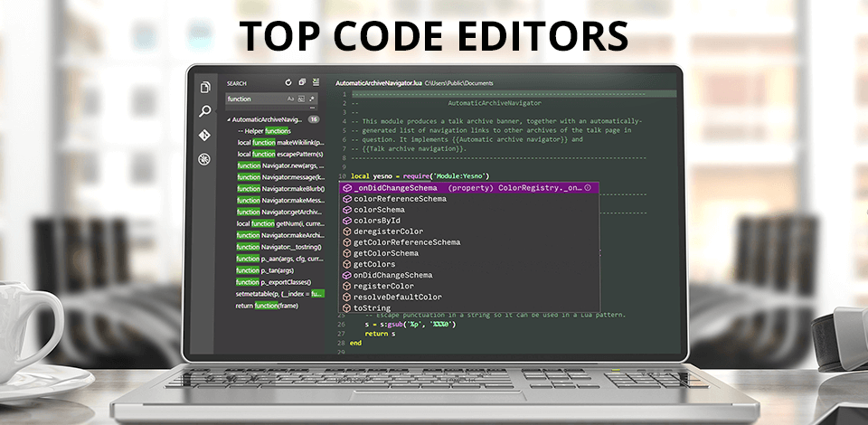This screenshot has width=868, height=425.
Task: Click comment line 4 'This module produces'
Action: 496,121
